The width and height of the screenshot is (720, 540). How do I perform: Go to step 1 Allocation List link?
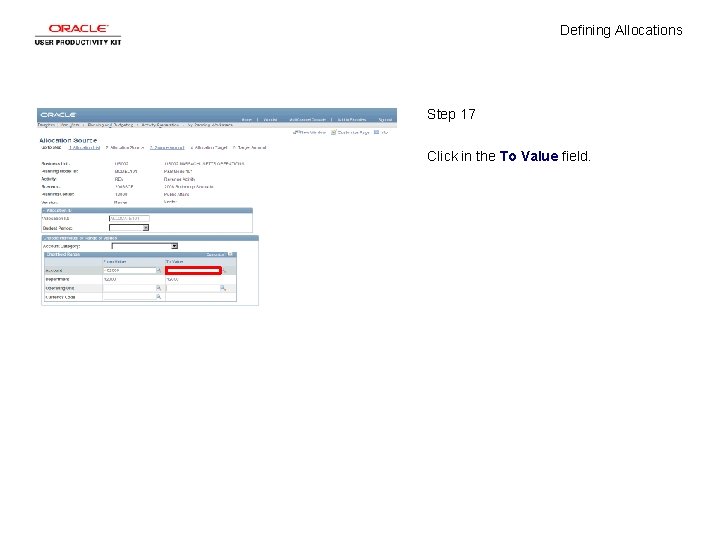[x=84, y=148]
